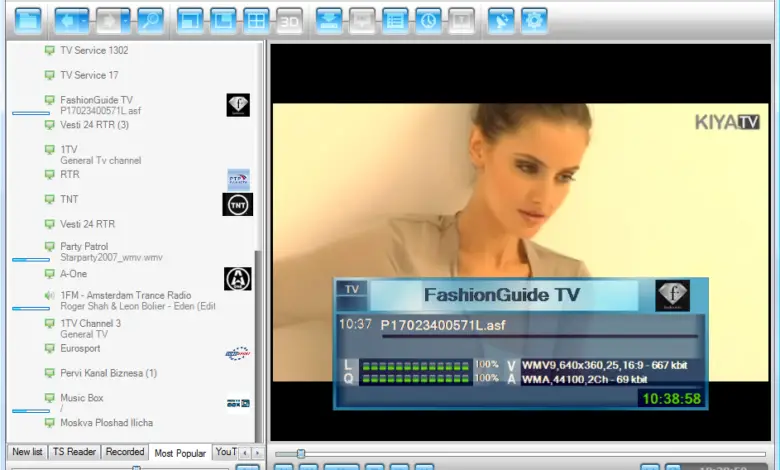
Task: Click the playback seek slider handle
Action: [x=300, y=454]
